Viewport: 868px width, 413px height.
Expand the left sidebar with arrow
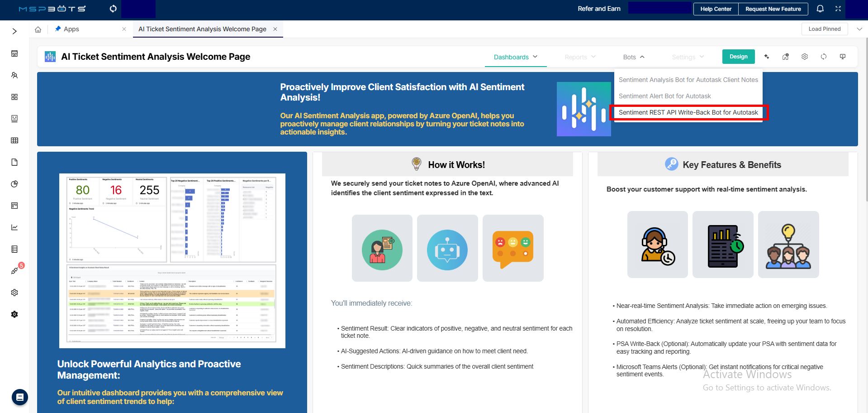pos(14,31)
